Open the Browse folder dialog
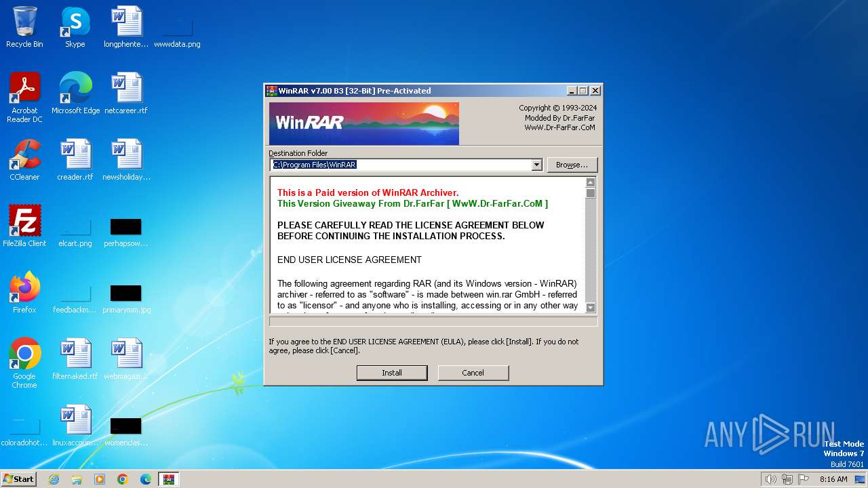The width and height of the screenshot is (868, 488). point(572,165)
